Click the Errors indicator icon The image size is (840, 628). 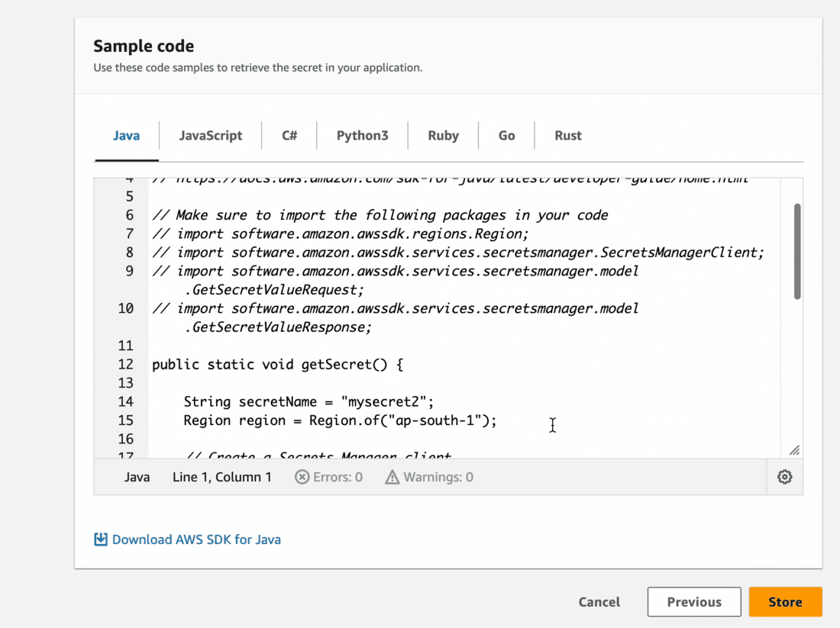[x=302, y=477]
